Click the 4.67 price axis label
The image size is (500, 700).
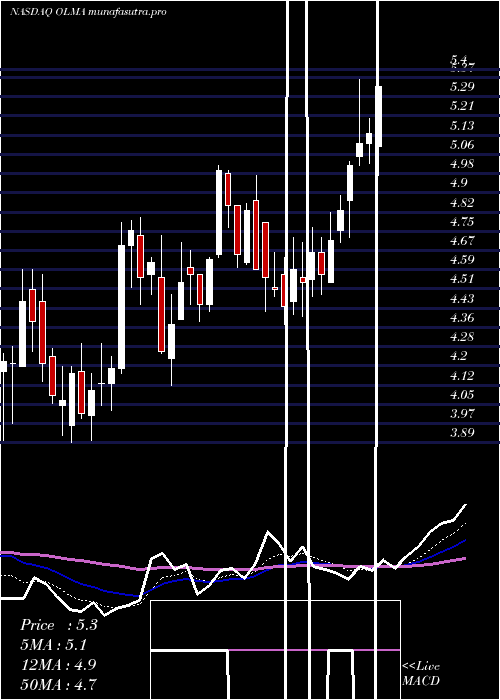point(462,241)
